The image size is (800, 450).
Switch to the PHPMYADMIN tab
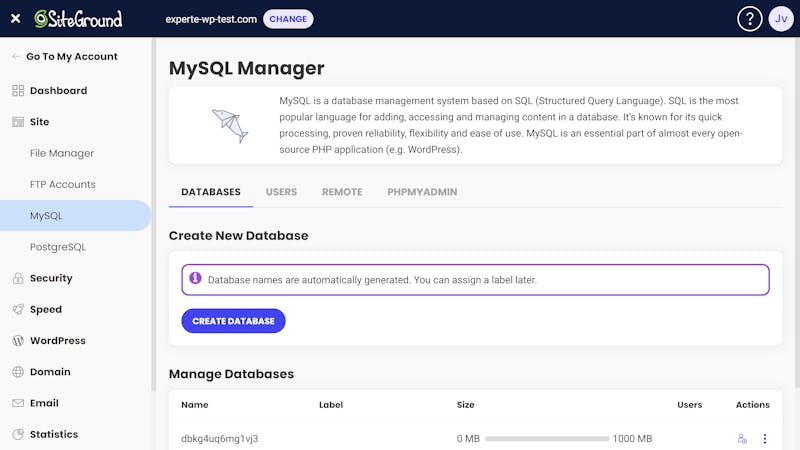(422, 192)
